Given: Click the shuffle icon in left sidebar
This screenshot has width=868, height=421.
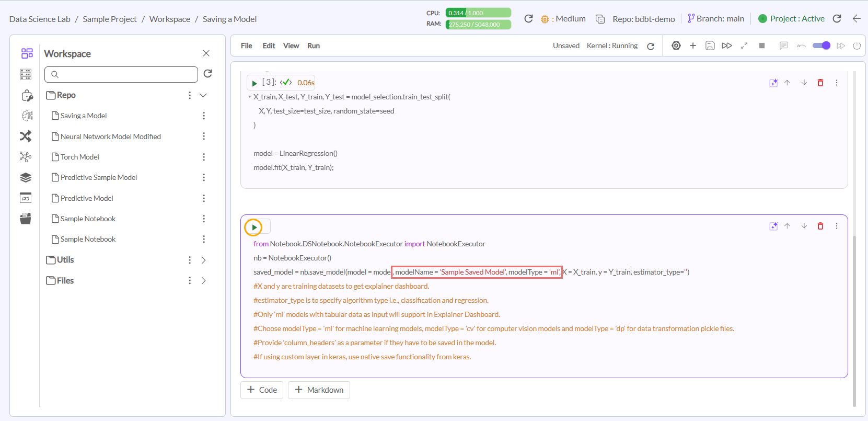Looking at the screenshot, I should (26, 136).
